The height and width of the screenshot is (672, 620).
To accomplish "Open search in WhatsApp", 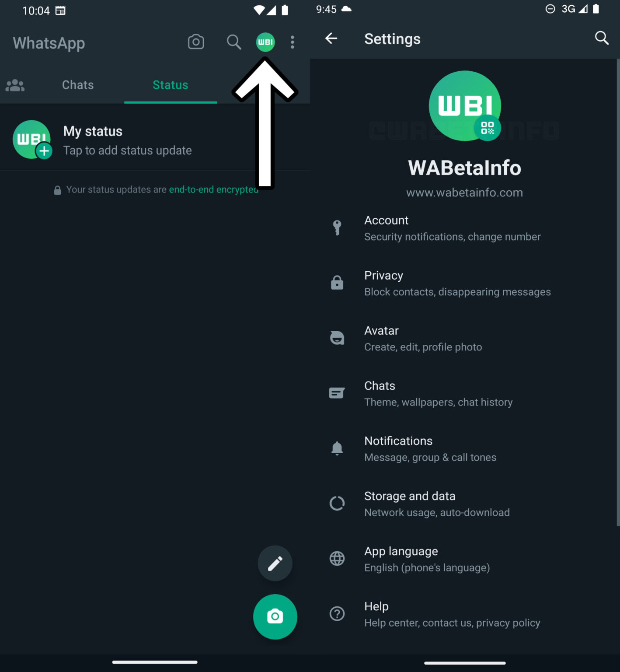I will pos(233,42).
